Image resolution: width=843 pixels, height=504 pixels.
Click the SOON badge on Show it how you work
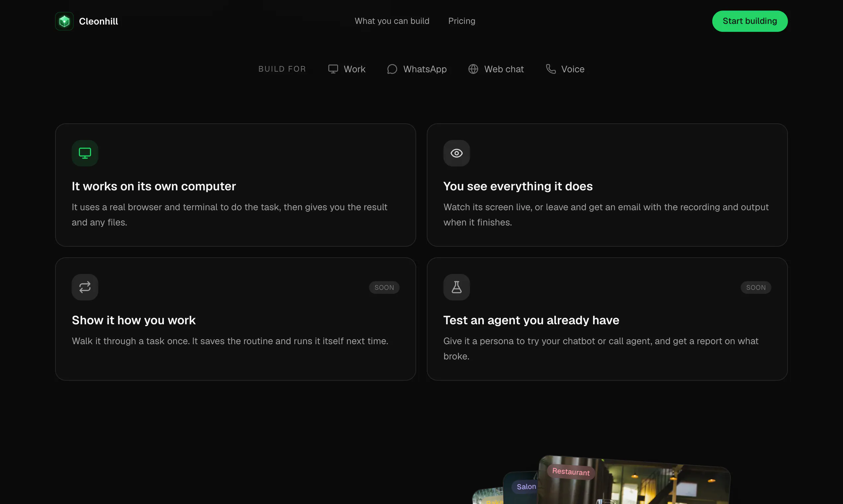click(384, 288)
